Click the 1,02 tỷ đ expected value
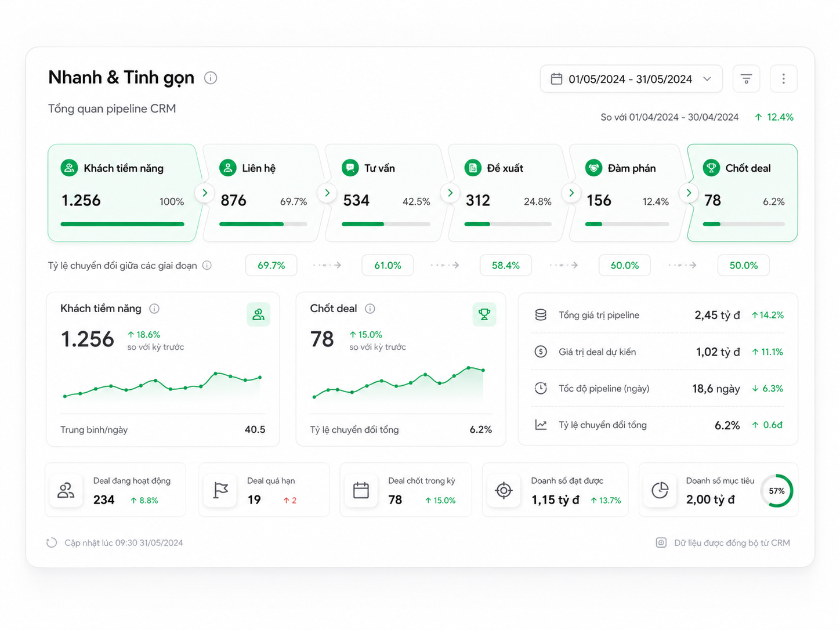Screen dimensions: 840x630 (x=718, y=352)
